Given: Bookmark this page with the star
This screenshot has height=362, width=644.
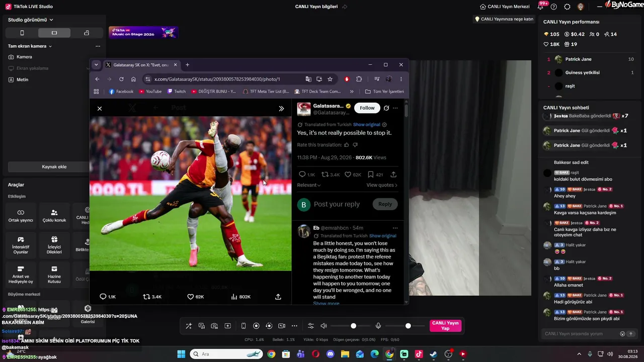Looking at the screenshot, I should pos(330,79).
